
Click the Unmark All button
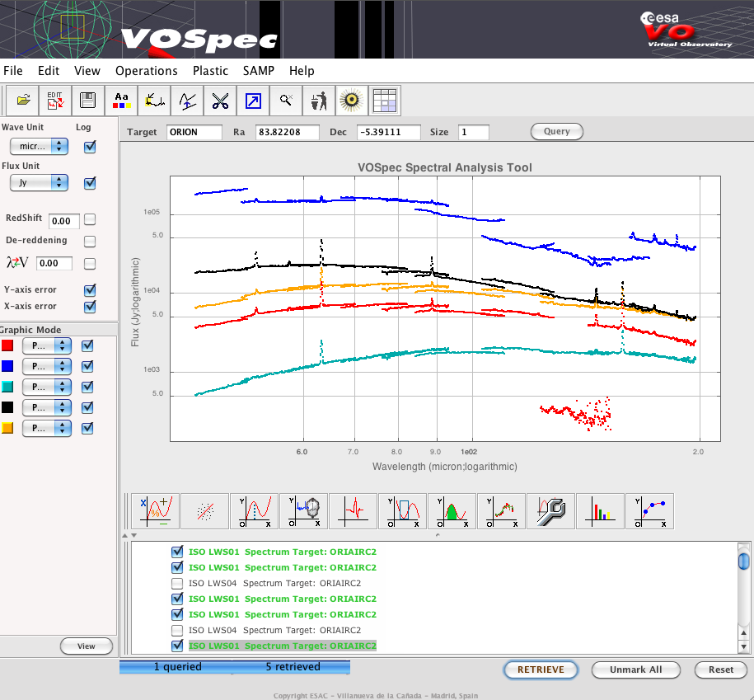[635, 669]
